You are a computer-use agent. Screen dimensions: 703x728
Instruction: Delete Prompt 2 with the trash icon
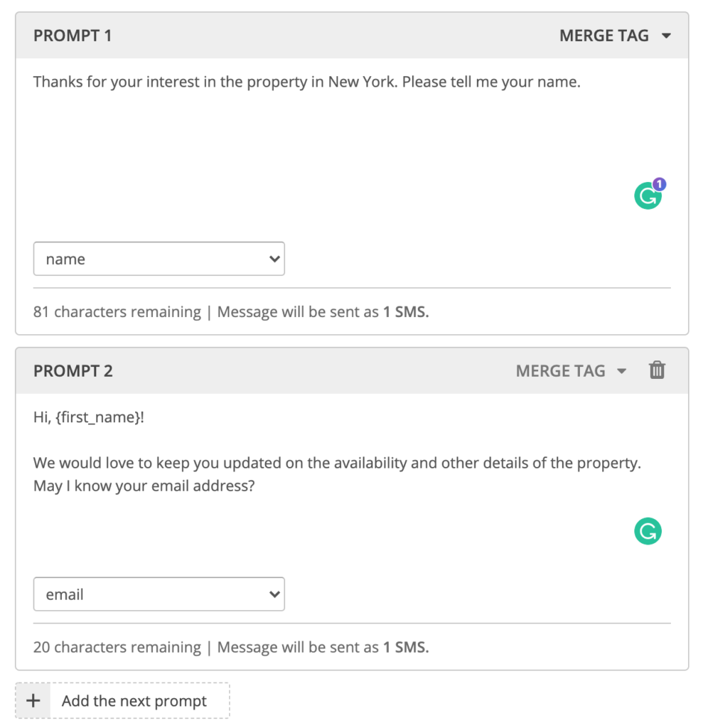[x=657, y=370]
